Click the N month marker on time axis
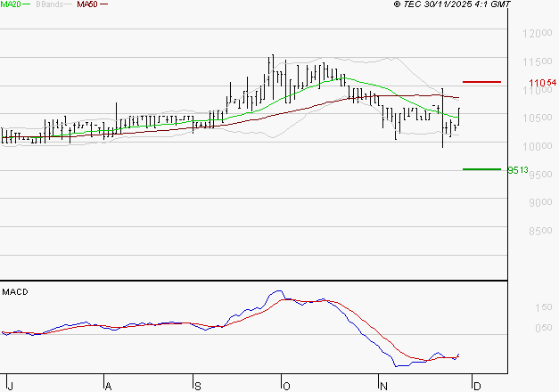This screenshot has width=559, height=392. coord(383,386)
